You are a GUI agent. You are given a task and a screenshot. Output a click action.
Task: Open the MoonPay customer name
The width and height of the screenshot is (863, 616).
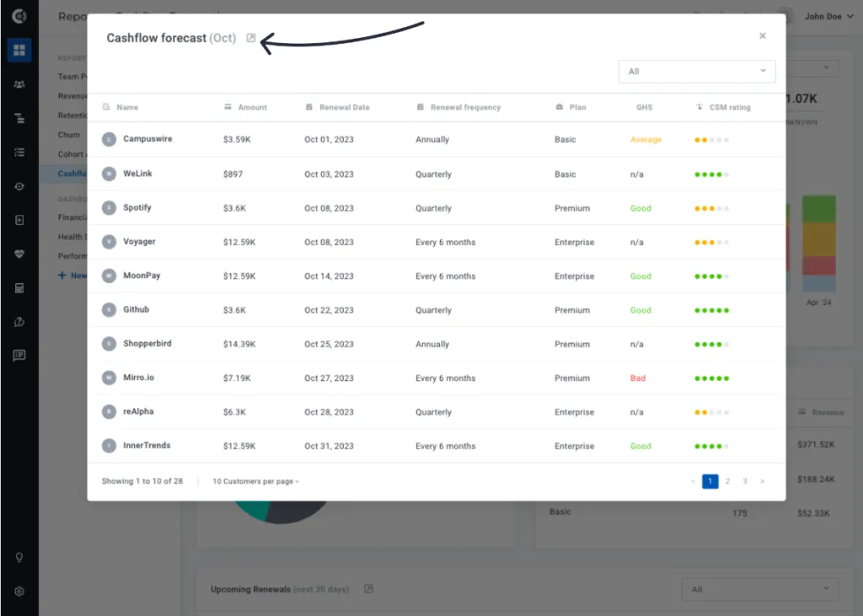pos(142,276)
